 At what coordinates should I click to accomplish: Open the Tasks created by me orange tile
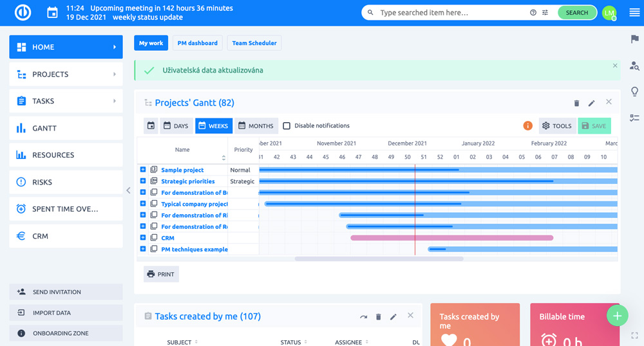[x=475, y=325]
